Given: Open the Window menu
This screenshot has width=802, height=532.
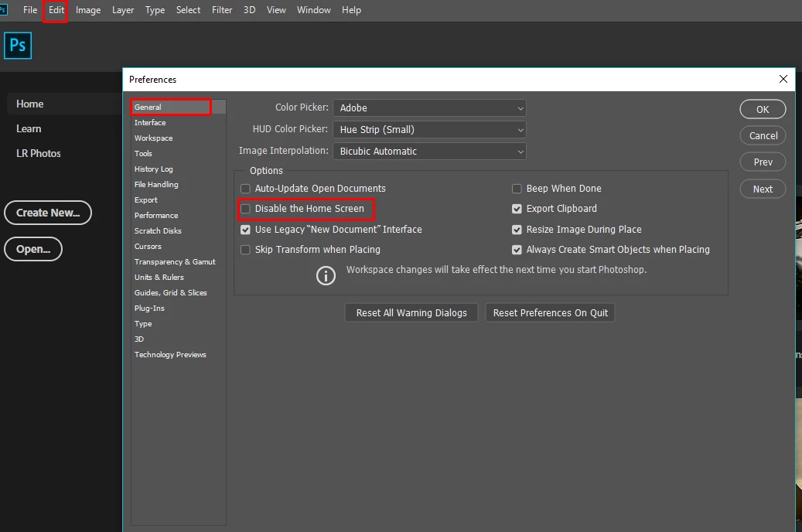Looking at the screenshot, I should 313,10.
